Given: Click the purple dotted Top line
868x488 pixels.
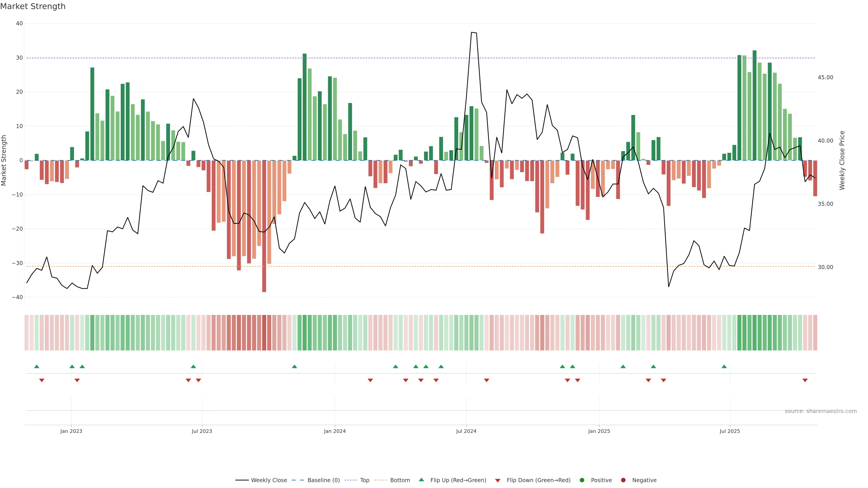Looking at the screenshot, I should (x=404, y=58).
